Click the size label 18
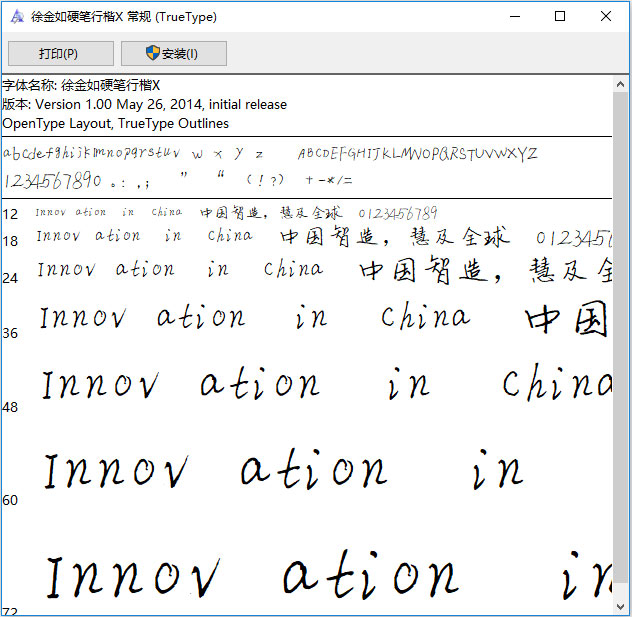The height and width of the screenshot is (617, 632). point(10,241)
